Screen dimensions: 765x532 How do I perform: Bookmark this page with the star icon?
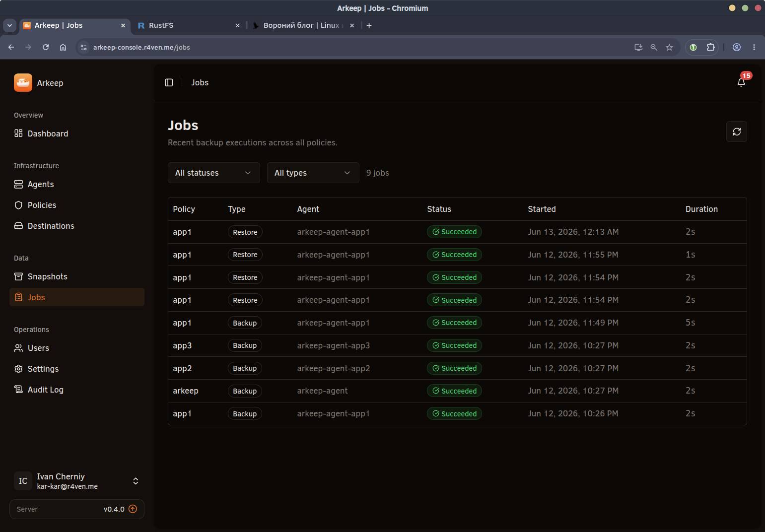[669, 47]
